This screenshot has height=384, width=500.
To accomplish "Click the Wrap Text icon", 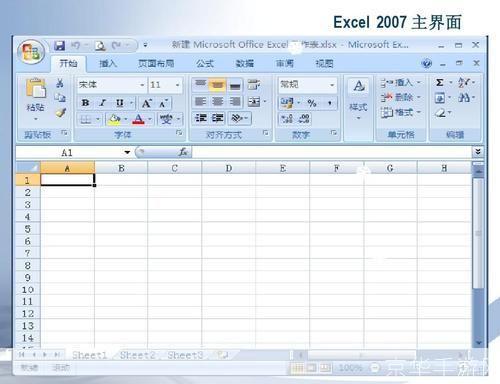I will click(254, 84).
